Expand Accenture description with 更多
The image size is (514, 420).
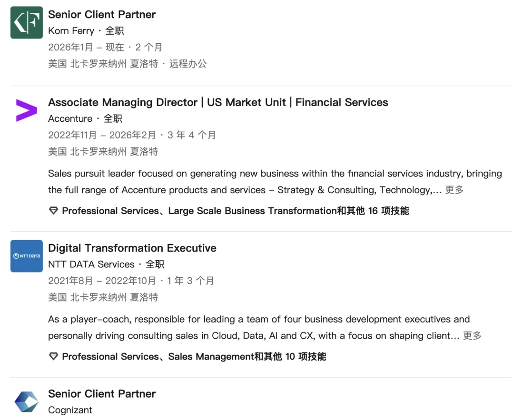tap(454, 190)
